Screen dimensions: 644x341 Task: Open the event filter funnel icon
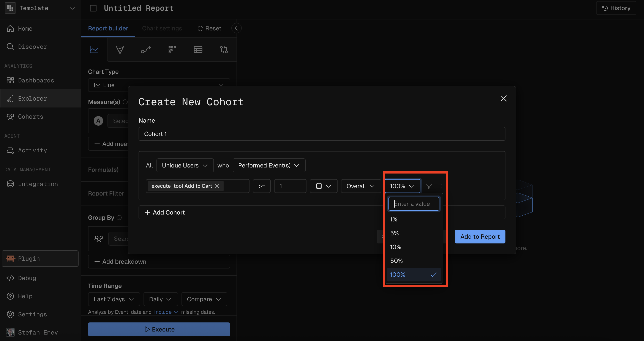[429, 186]
